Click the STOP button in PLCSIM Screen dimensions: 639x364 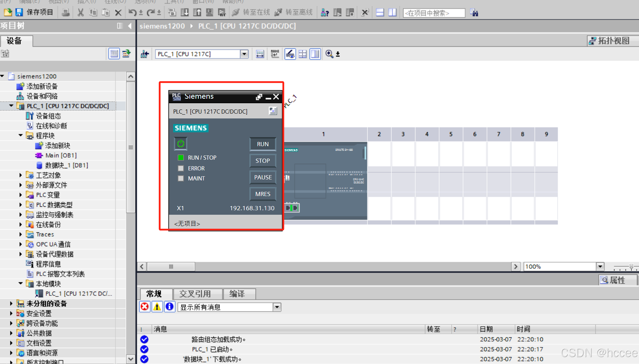click(263, 161)
